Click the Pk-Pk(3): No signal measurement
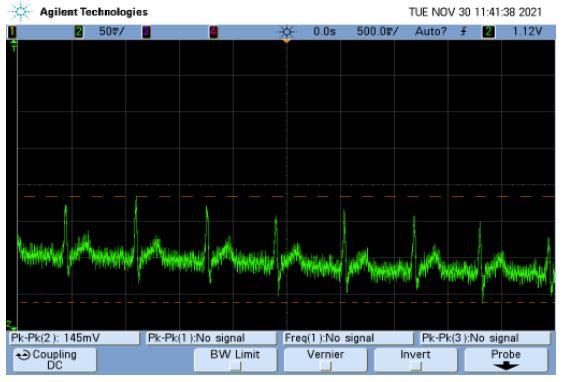The height and width of the screenshot is (382, 567). [x=485, y=338]
